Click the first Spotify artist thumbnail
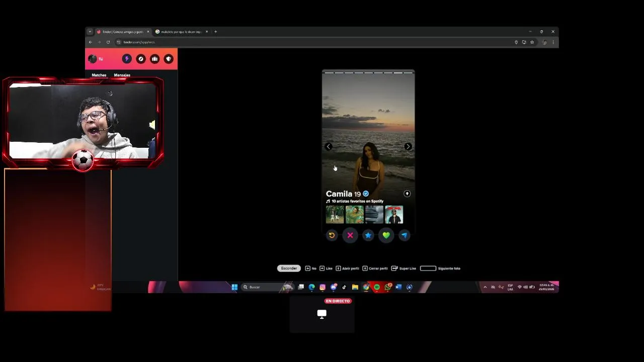 (335, 215)
